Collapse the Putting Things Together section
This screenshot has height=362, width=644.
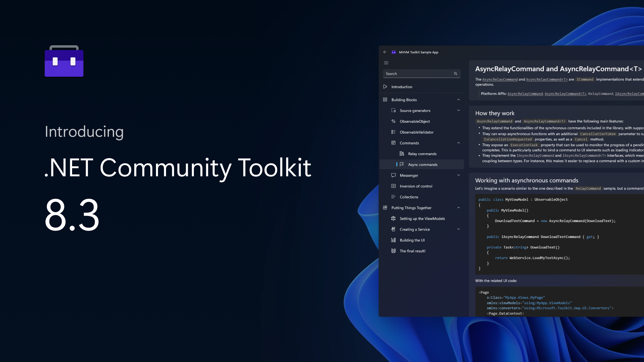459,207
